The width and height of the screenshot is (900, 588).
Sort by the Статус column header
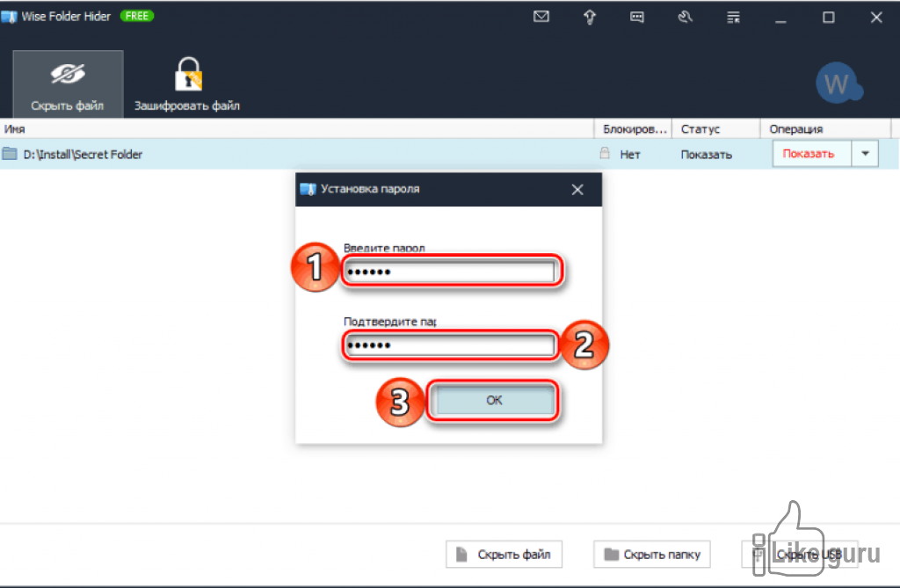click(x=700, y=129)
